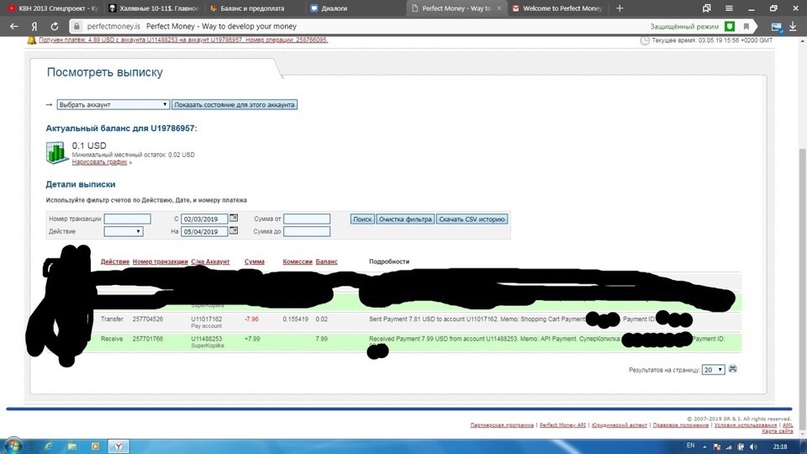Open calendar icon next to 05/04/2019 date
This screenshot has height=454, width=807.
234,231
